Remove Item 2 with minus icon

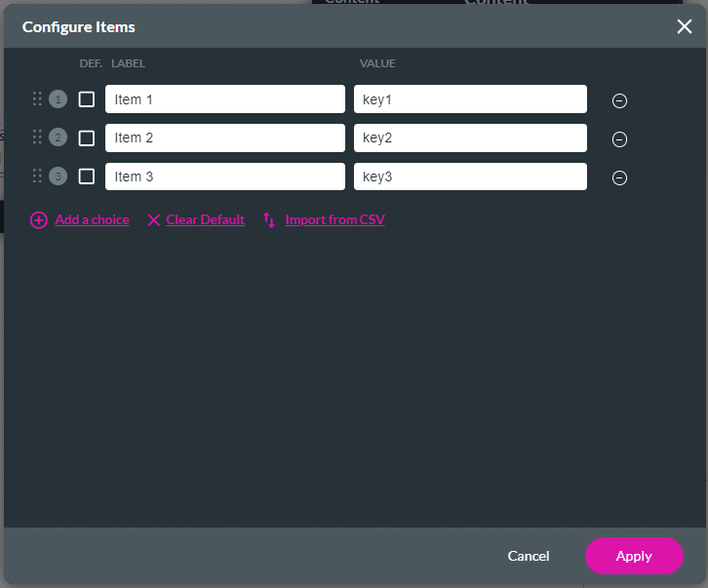(x=619, y=138)
